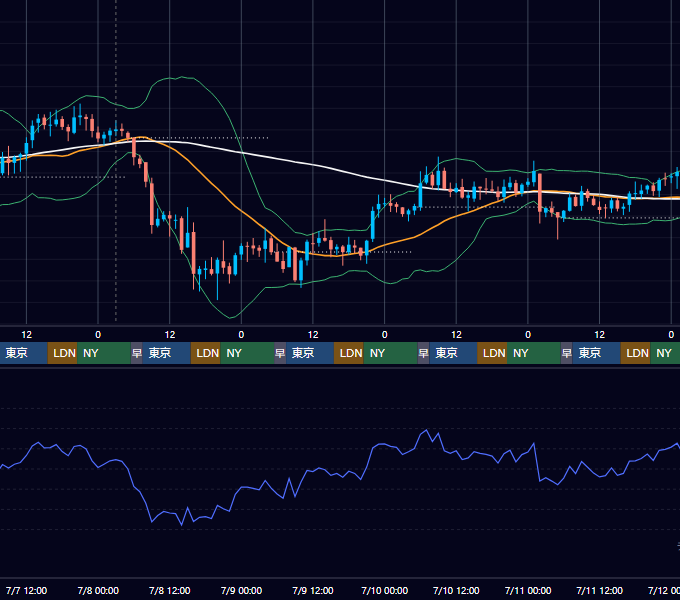Click the 7/9 12:00 date axis label
The width and height of the screenshot is (680, 600).
click(313, 590)
